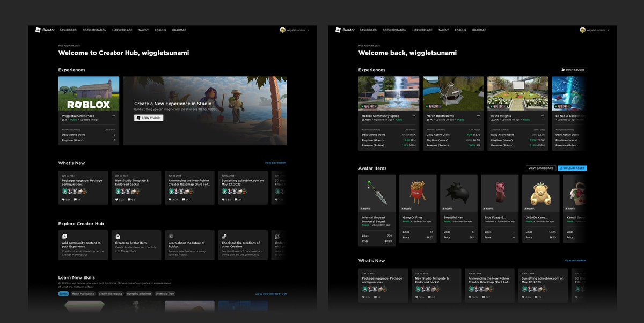Open account dropdown arrow in Welcome to Creator Hub window
644x323 pixels.
coord(308,30)
